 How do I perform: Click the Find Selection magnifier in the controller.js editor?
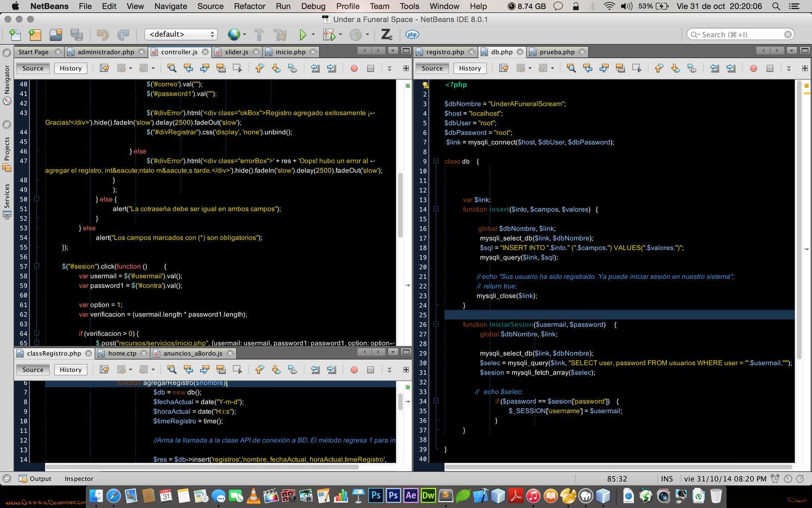tap(172, 68)
